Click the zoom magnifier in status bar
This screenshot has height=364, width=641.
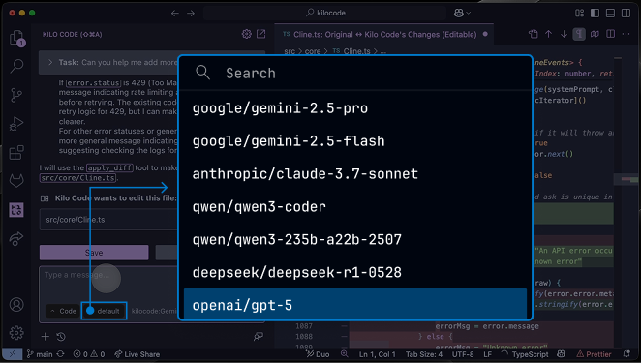pyautogui.click(x=344, y=354)
